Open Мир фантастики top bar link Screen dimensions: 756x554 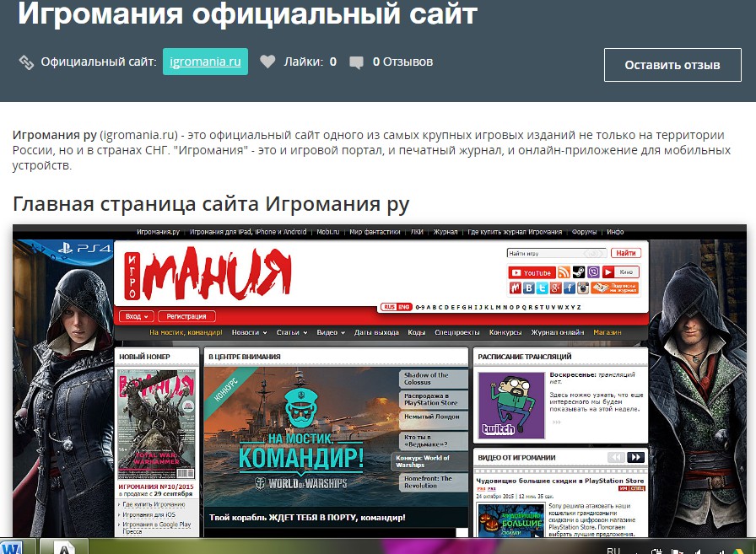click(375, 232)
